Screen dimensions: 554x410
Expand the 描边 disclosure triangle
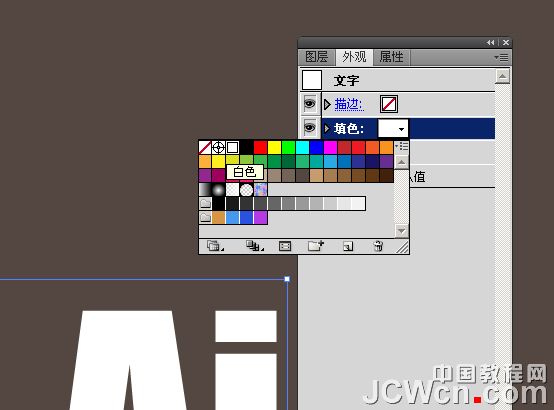327,104
